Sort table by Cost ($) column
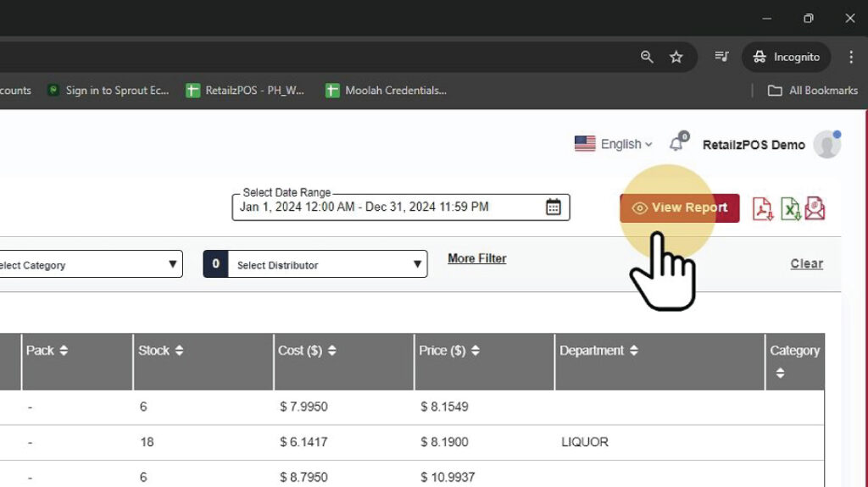 (x=331, y=351)
